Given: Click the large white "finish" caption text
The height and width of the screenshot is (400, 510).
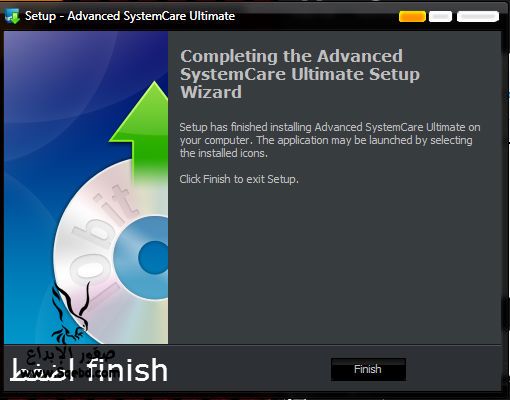Looking at the screenshot, I should (x=127, y=369).
